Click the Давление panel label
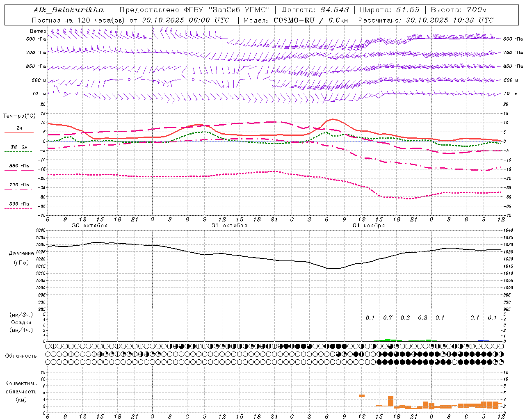525x420 pixels. [21, 253]
